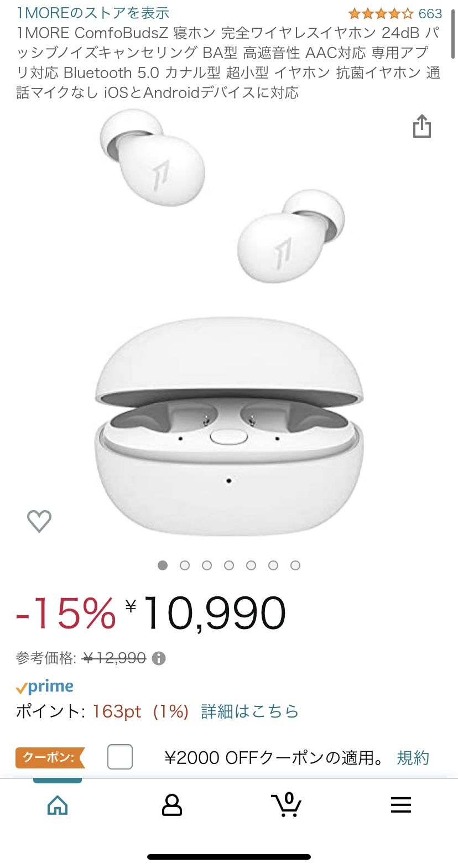Add item to wishlist with heart icon

coord(39,521)
